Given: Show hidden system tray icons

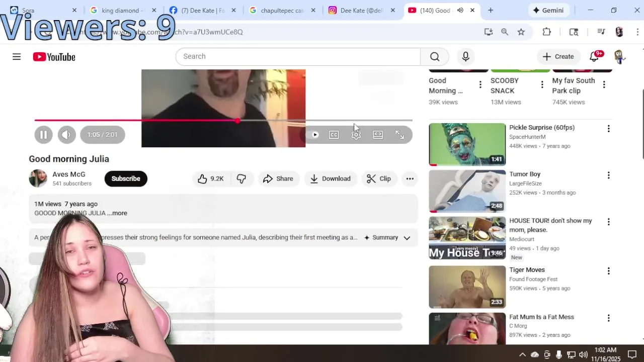Looking at the screenshot, I should point(522,354).
